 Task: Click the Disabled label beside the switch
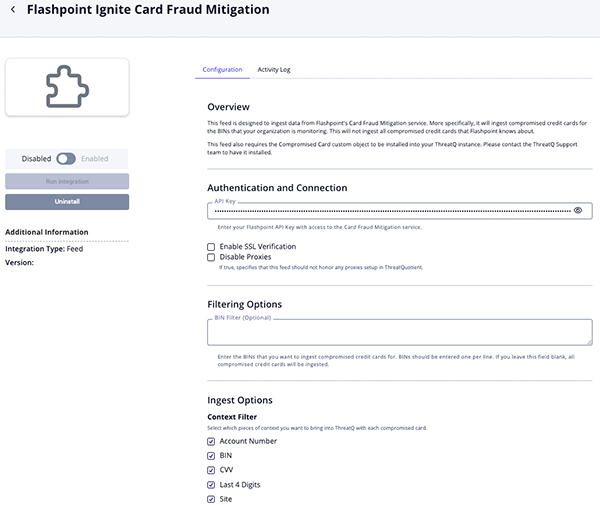[37, 158]
